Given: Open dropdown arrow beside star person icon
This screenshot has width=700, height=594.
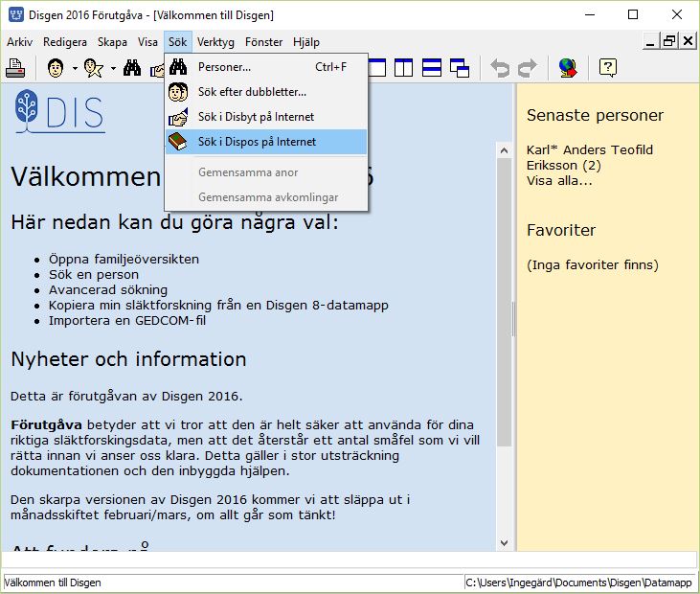Looking at the screenshot, I should tap(113, 68).
